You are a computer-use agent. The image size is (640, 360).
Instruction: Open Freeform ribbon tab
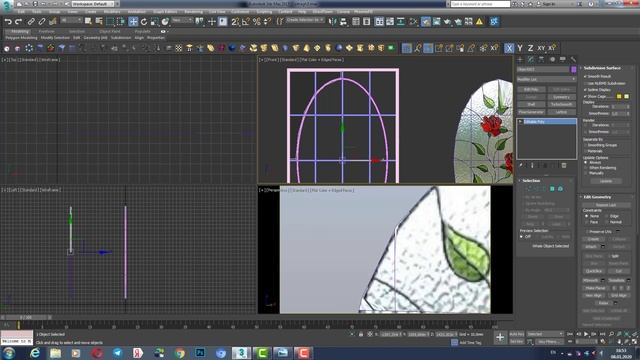pyautogui.click(x=47, y=31)
